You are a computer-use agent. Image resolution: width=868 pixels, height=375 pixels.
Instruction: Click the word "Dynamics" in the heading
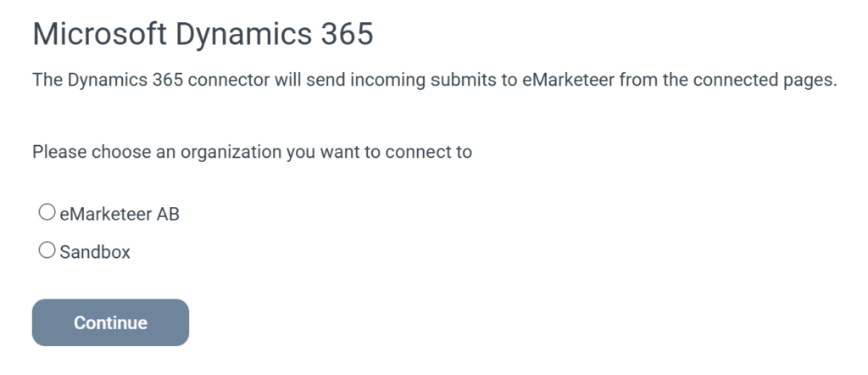point(234,35)
